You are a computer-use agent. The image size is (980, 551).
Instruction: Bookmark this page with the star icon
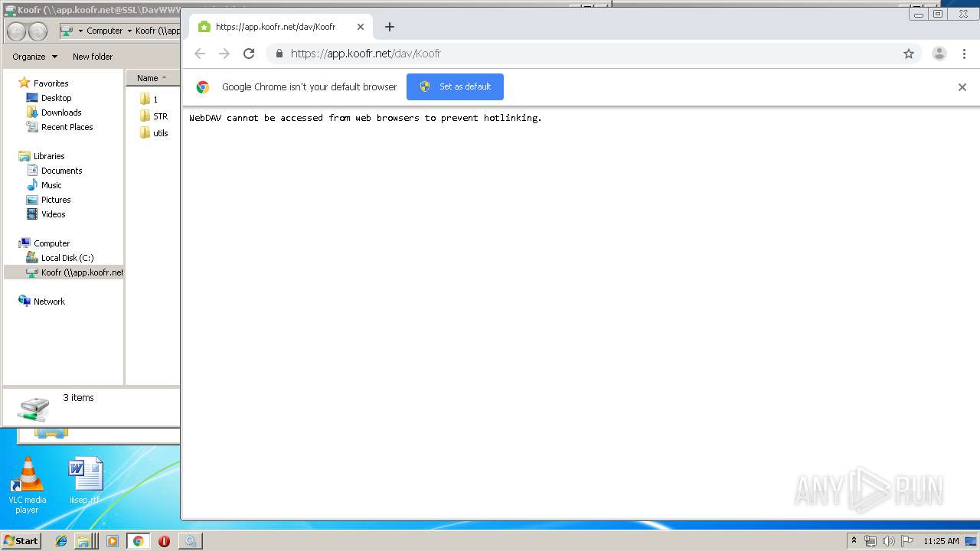909,54
